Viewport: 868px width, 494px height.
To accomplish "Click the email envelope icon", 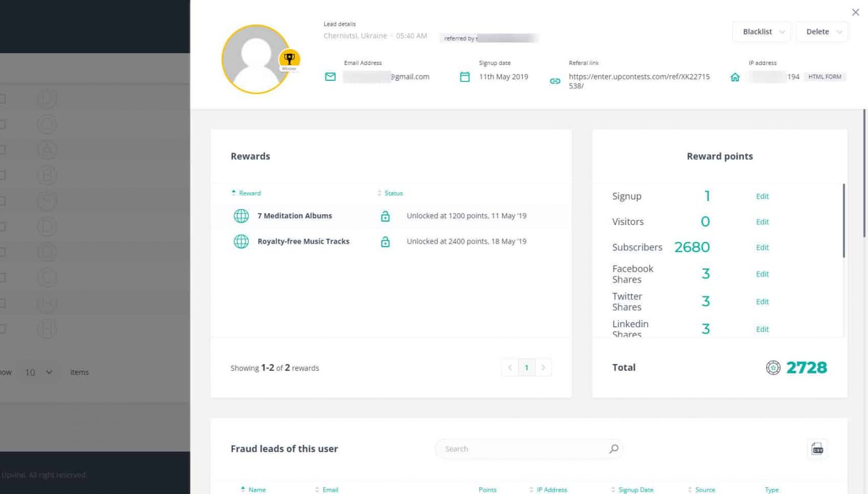I will (x=331, y=77).
